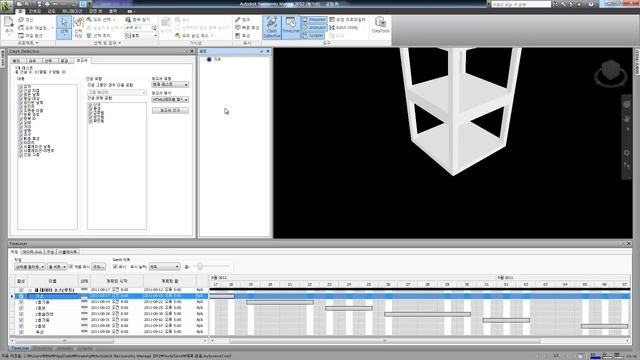The height and width of the screenshot is (360, 640).
Task: Toggle the TimeLiner filter status checkbox
Action: (71, 267)
